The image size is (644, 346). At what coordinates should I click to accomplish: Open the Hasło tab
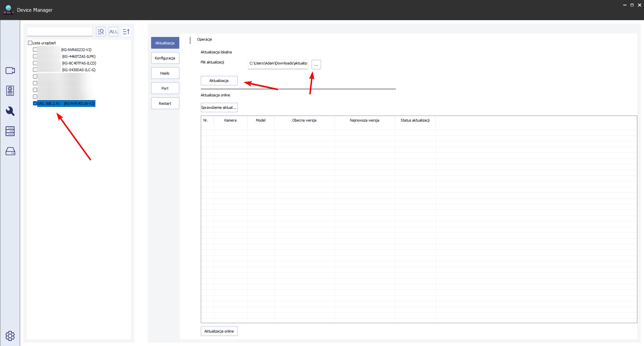(x=165, y=73)
